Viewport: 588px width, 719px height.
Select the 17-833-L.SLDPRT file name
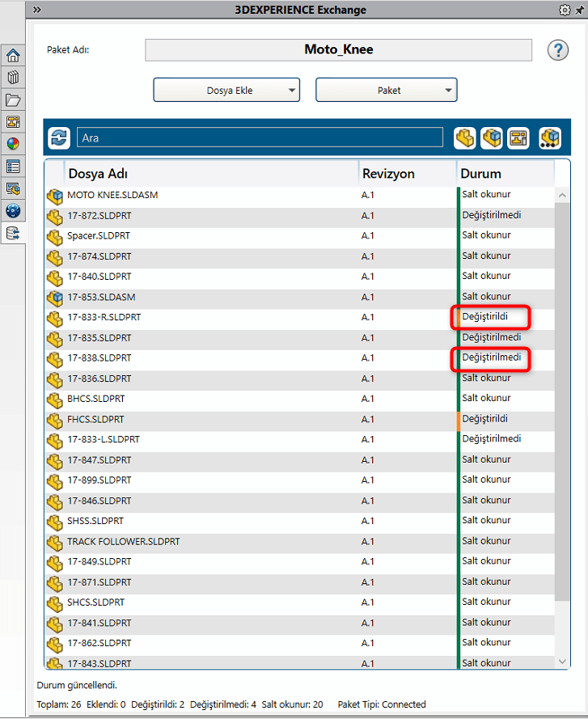[104, 440]
